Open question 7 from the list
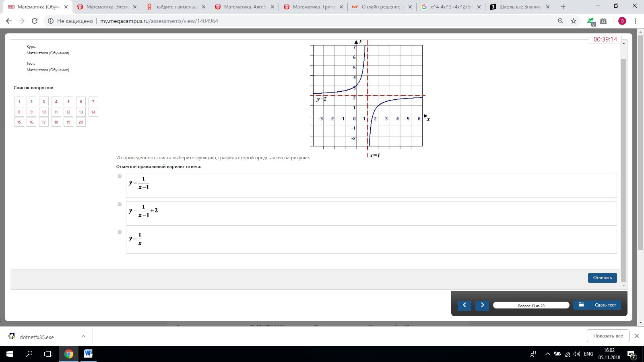 (93, 101)
